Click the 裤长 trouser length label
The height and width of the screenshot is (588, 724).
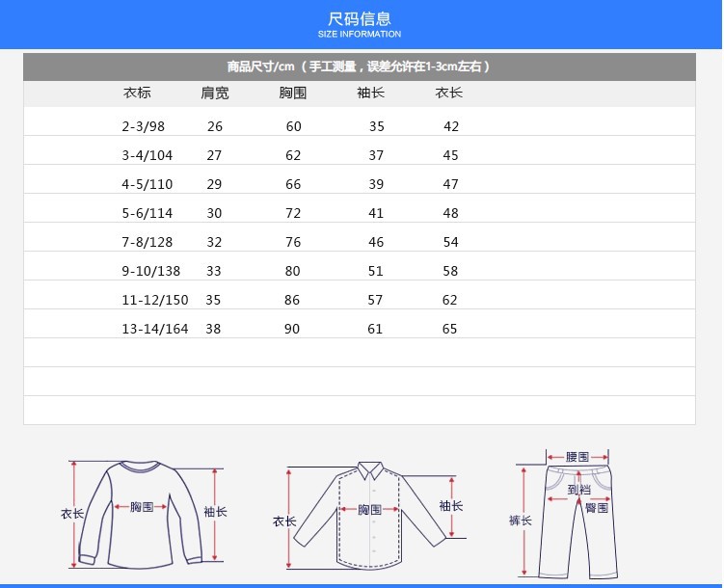tap(521, 521)
